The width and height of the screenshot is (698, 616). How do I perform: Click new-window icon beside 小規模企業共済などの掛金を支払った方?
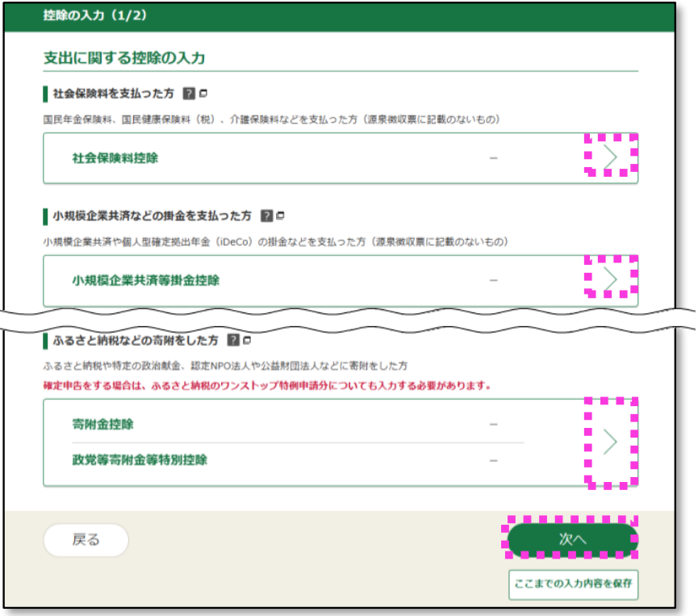tap(281, 216)
